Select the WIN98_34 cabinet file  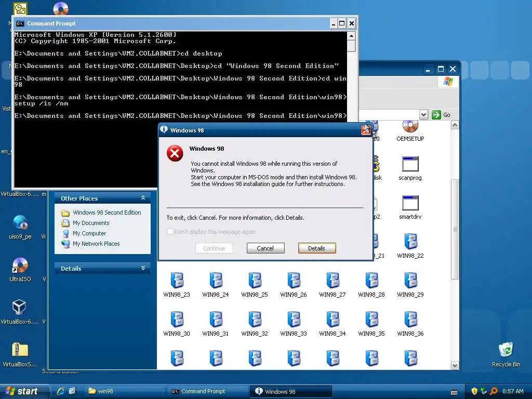tap(332, 320)
